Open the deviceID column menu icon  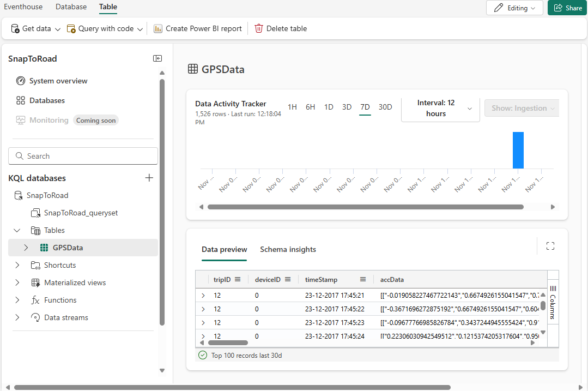tap(288, 279)
